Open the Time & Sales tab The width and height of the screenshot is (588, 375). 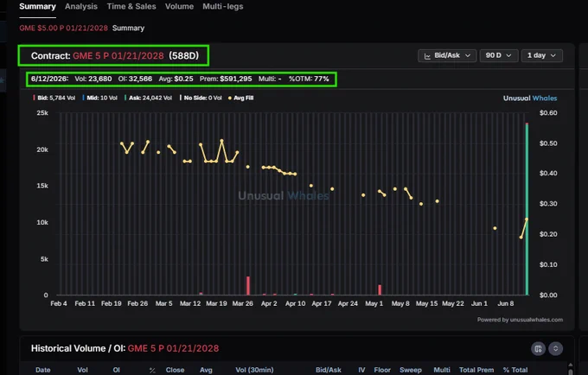point(131,6)
